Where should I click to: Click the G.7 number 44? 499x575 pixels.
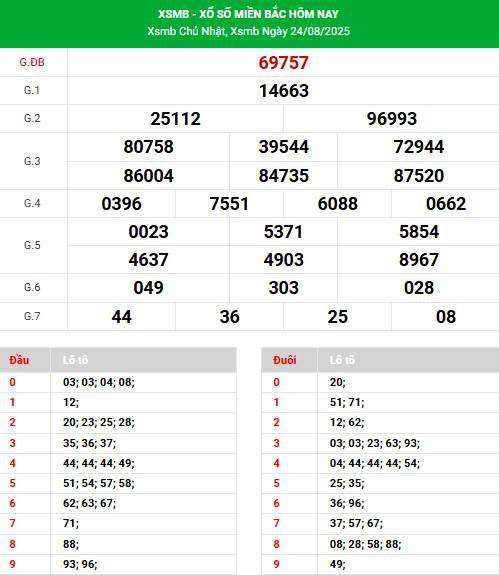(121, 317)
